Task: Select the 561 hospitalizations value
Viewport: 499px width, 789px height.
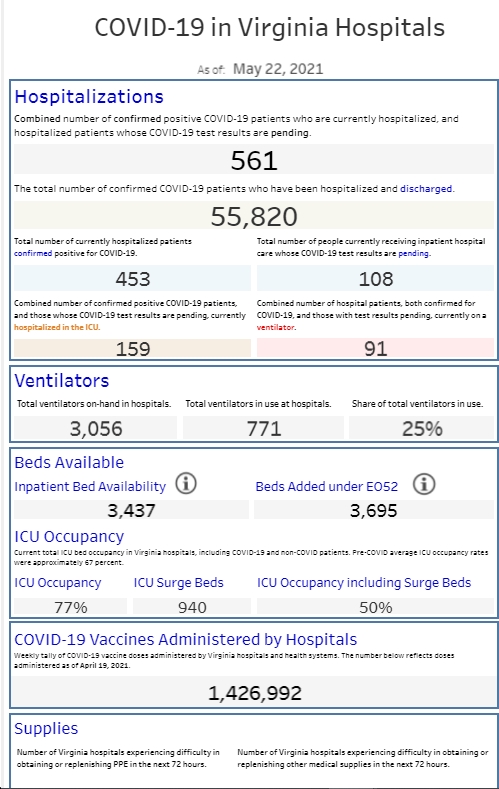Action: (x=254, y=161)
